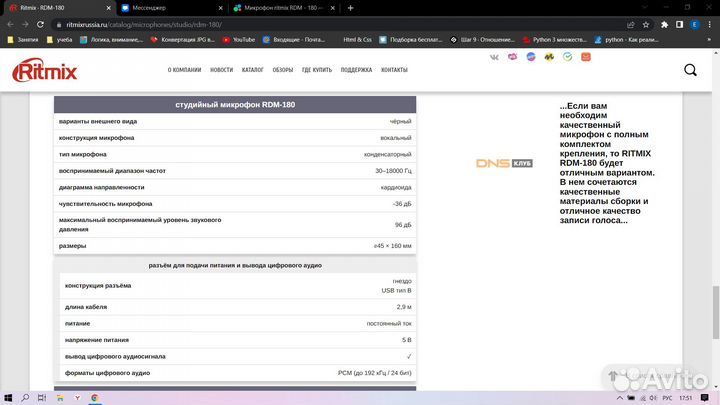Open the Chrome profile avatar
Viewport: 720px width, 405px height.
pyautogui.click(x=693, y=23)
